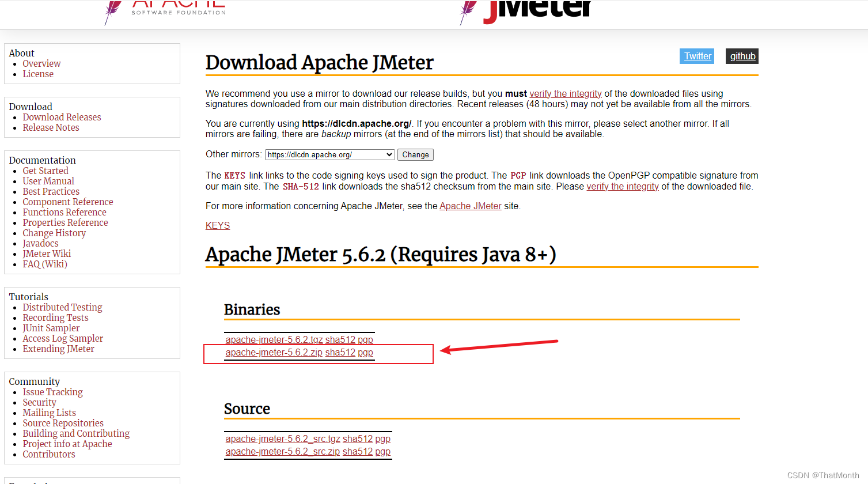868x484 pixels.
Task: Open the Twitter link button
Action: pyautogui.click(x=698, y=56)
